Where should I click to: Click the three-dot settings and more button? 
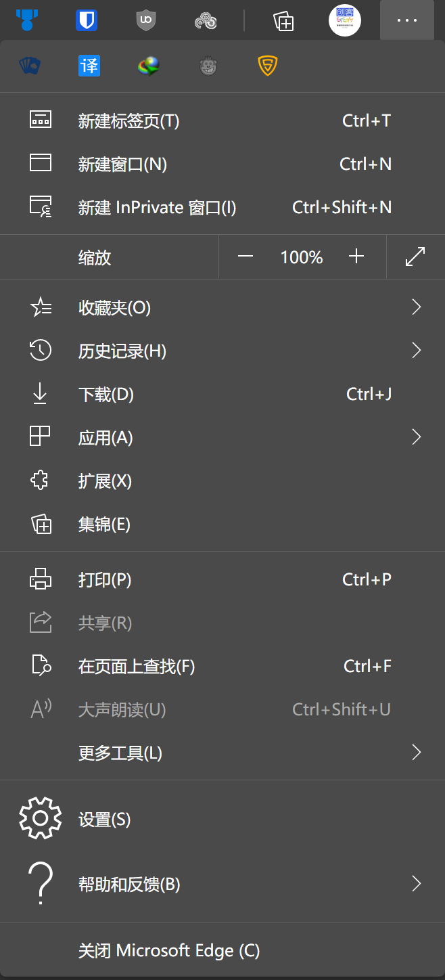(x=407, y=20)
